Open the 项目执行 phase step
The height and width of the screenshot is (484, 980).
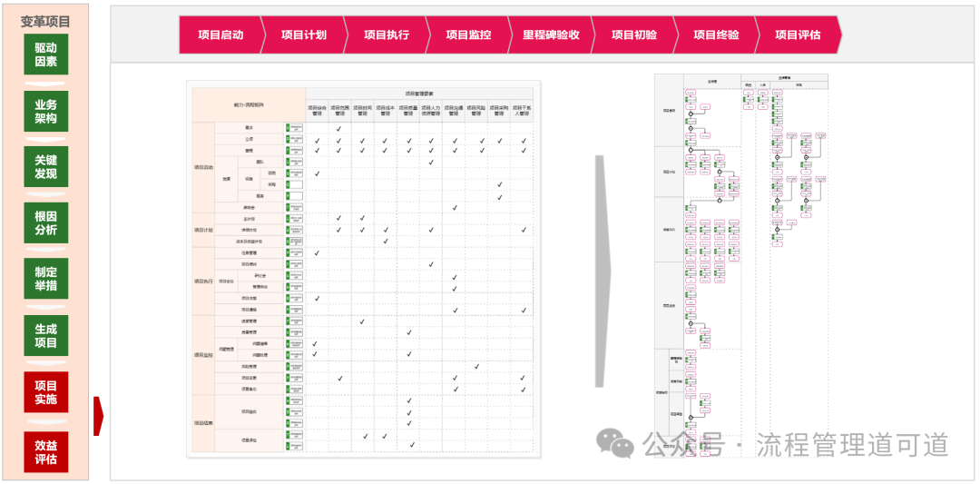pyautogui.click(x=386, y=35)
